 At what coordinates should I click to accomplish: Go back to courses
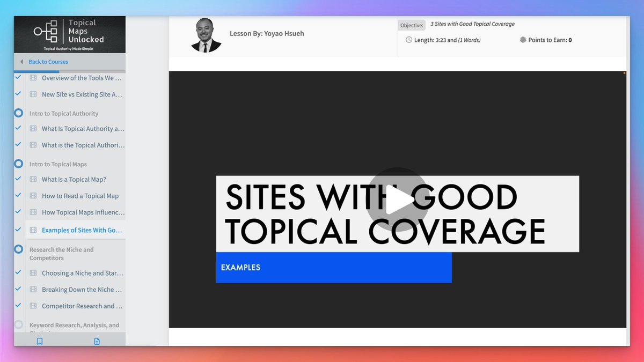48,62
